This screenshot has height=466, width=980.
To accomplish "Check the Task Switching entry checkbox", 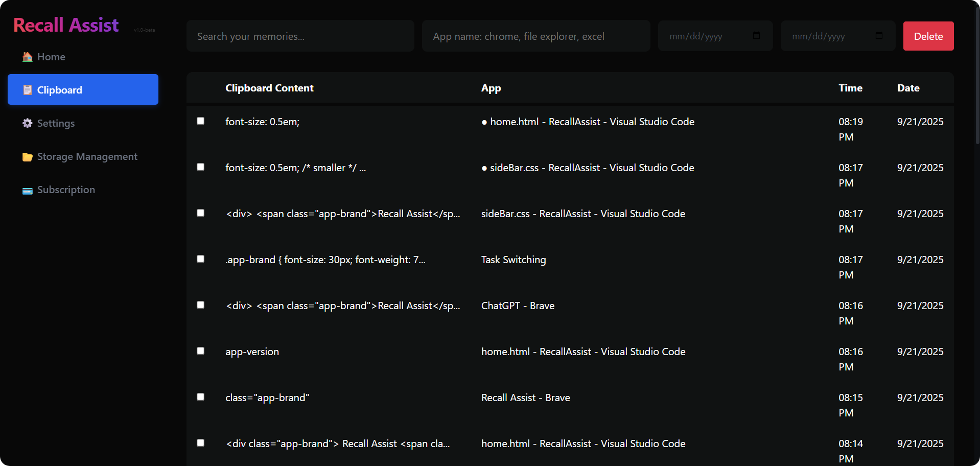I will pyautogui.click(x=200, y=259).
